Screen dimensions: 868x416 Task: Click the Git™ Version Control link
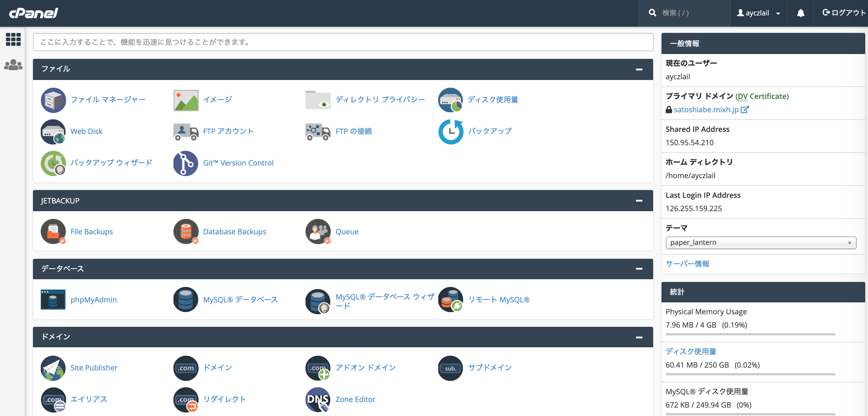[x=238, y=163]
